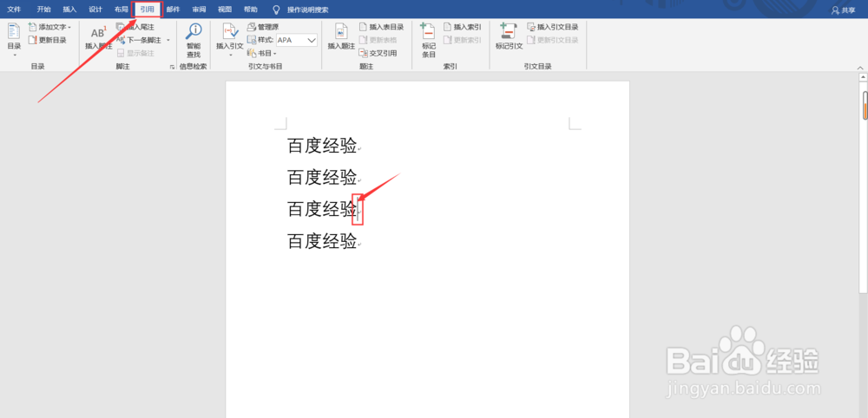Open the 脚注 group dialog launcher

pos(172,67)
